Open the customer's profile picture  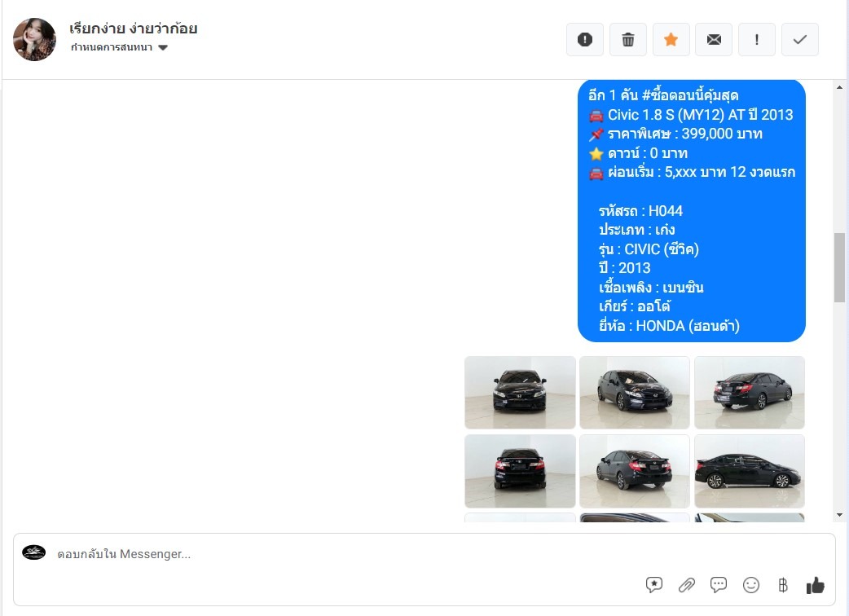point(35,39)
